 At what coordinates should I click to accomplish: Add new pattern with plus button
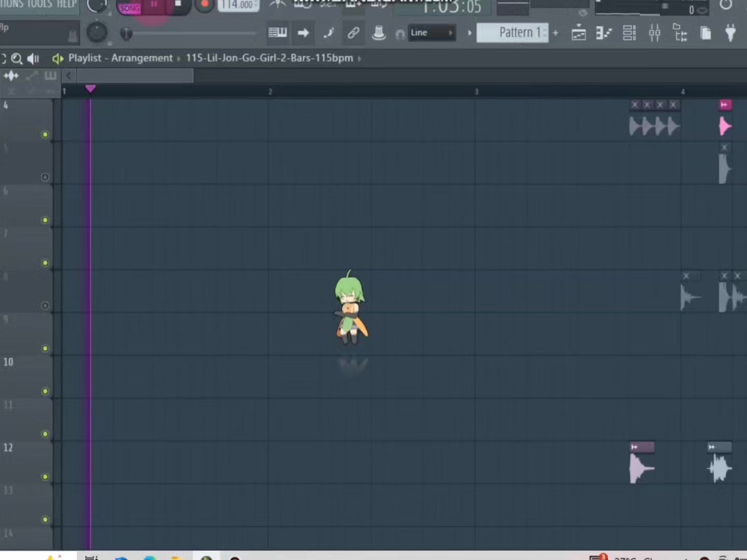pos(556,33)
